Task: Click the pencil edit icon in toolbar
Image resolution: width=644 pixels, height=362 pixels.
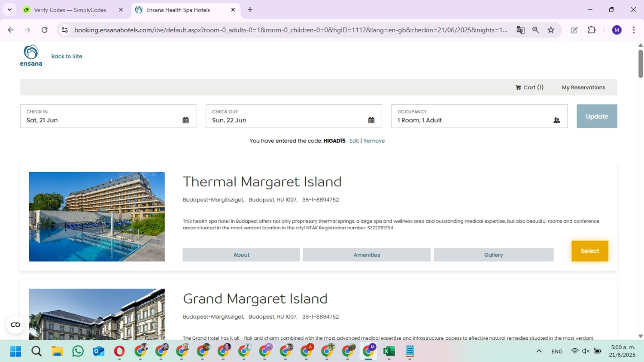Action: click(574, 30)
